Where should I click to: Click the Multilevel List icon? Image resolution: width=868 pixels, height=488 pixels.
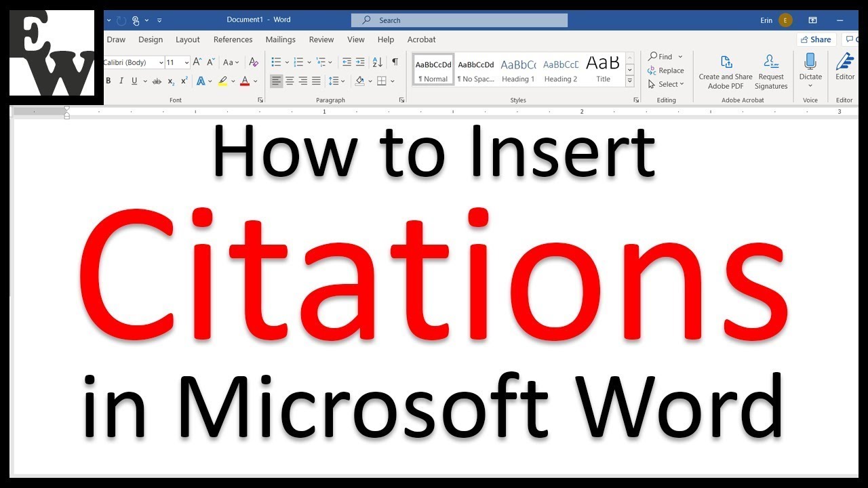pyautogui.click(x=321, y=62)
